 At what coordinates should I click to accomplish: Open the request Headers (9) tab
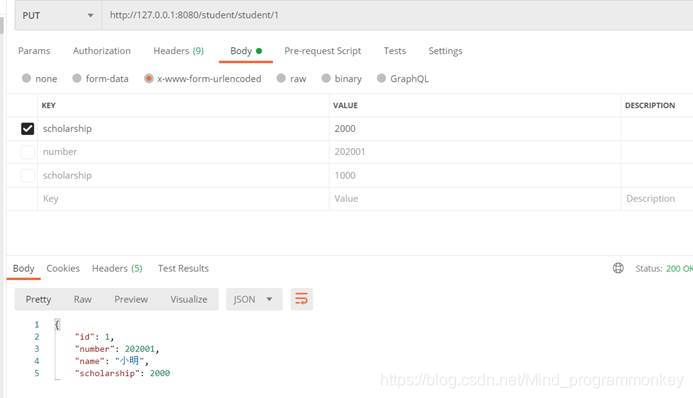coord(179,51)
